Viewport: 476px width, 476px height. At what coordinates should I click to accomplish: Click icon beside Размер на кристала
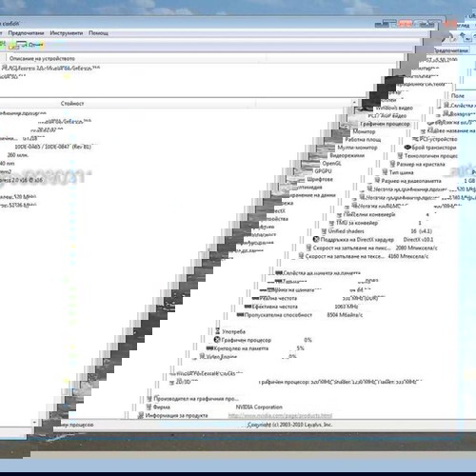pos(392,164)
